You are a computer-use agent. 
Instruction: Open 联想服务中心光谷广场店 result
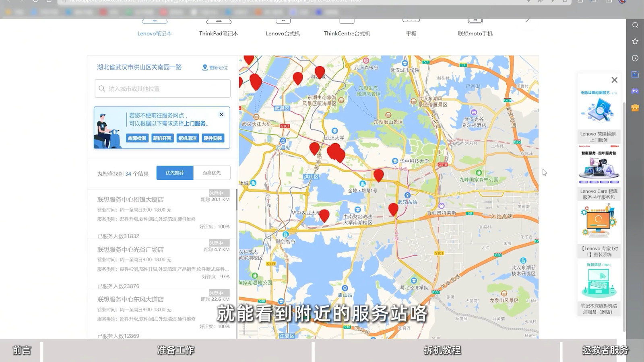click(130, 249)
